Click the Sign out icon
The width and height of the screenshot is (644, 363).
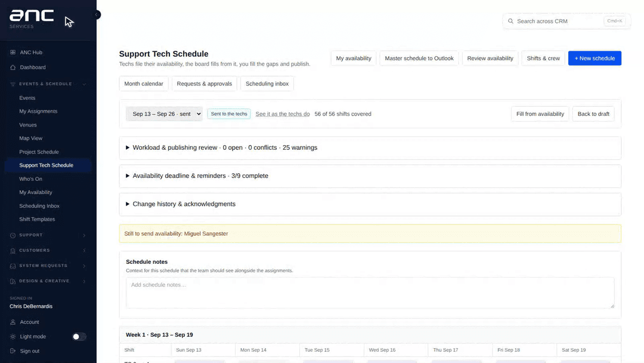tap(13, 350)
